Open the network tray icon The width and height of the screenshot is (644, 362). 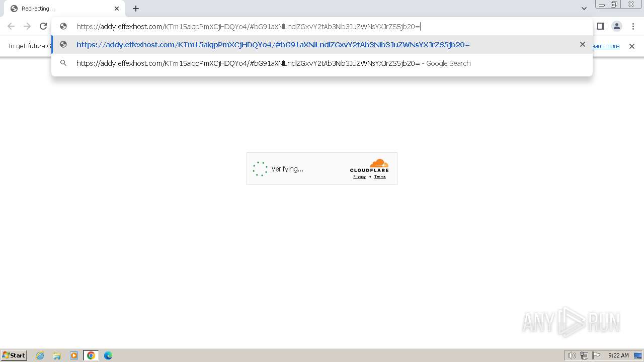coord(584,355)
